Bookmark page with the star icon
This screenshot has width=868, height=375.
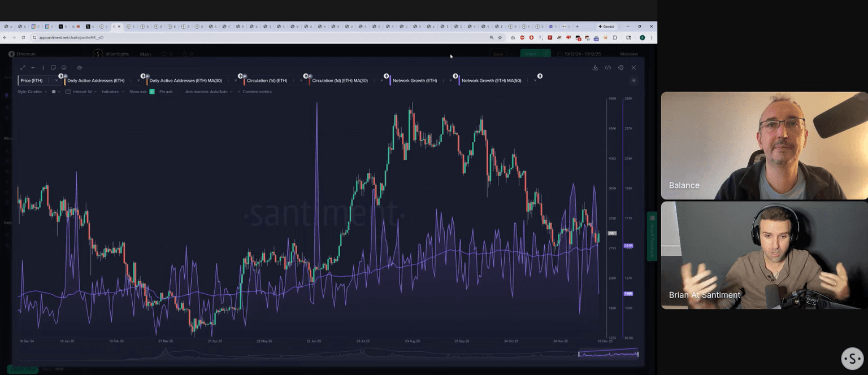500,37
